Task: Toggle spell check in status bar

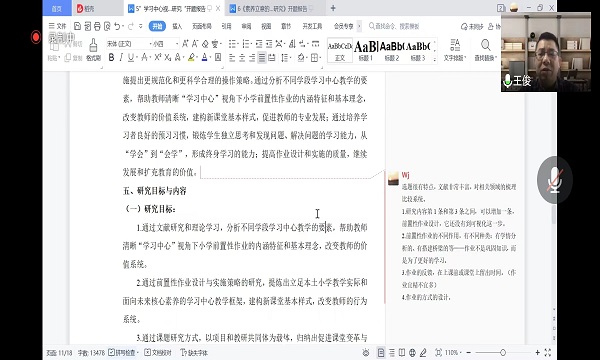Action: [122, 352]
